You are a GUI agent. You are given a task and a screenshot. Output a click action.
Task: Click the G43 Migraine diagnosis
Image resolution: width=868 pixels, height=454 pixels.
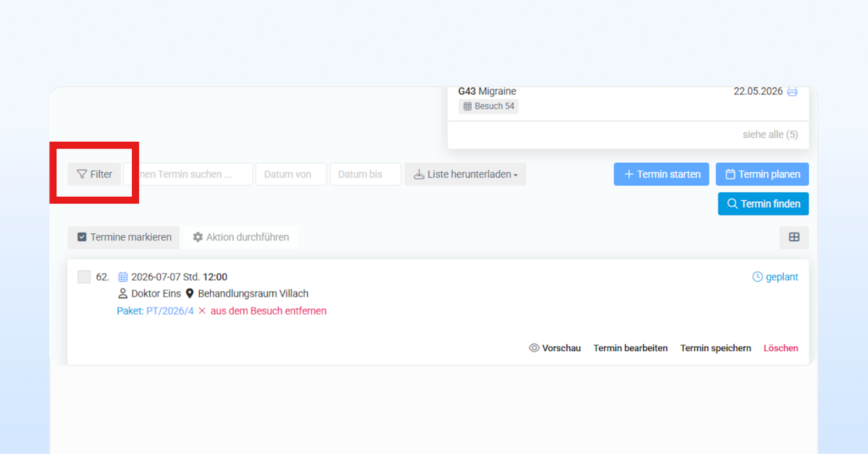pyautogui.click(x=487, y=91)
